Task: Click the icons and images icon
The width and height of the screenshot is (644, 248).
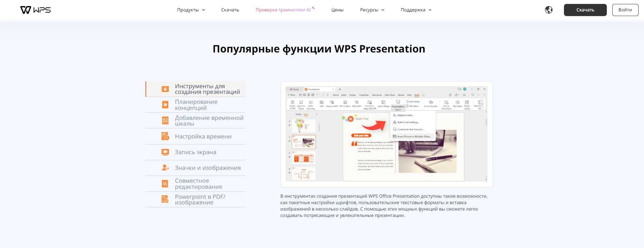Action: tap(165, 168)
